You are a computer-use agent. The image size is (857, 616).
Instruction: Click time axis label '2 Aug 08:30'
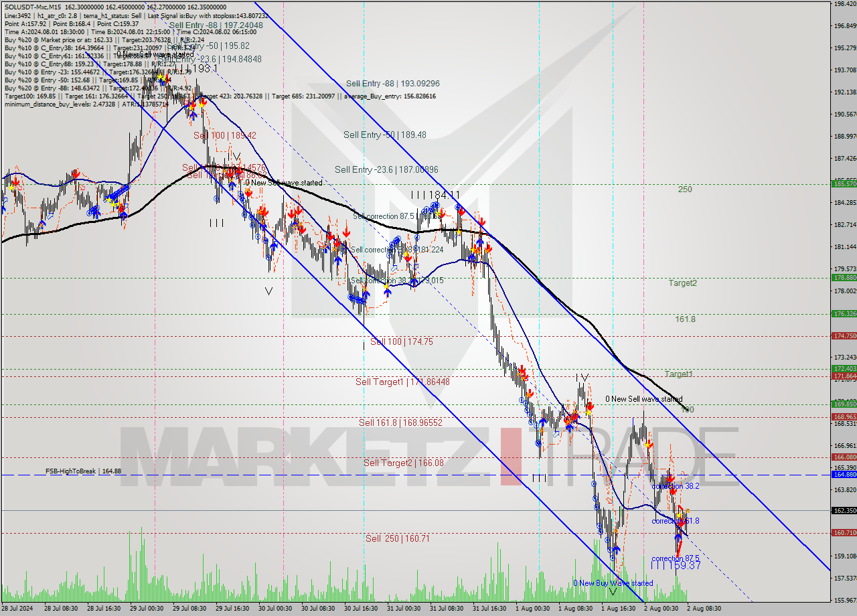coord(704,609)
